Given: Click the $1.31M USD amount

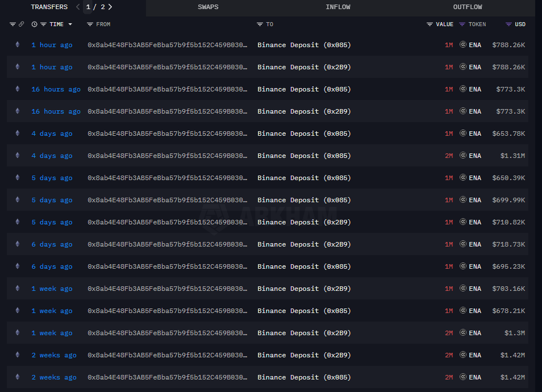Looking at the screenshot, I should 512,156.
